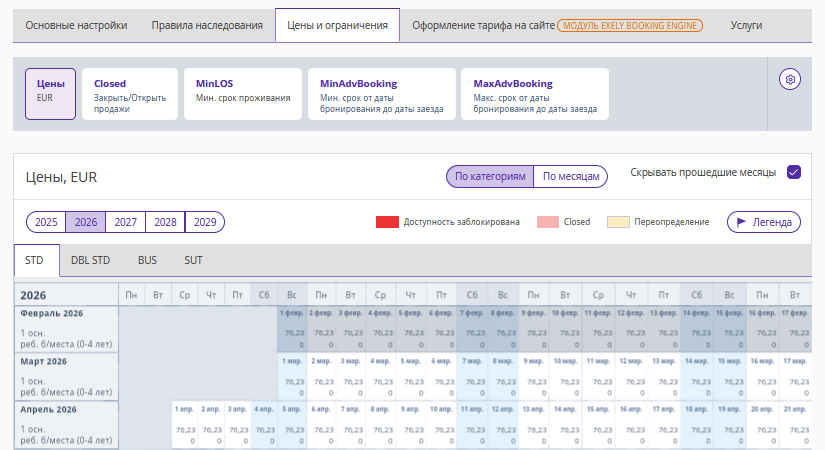Click the pink Closed legend swatch
The height and width of the screenshot is (450, 825).
tap(547, 222)
